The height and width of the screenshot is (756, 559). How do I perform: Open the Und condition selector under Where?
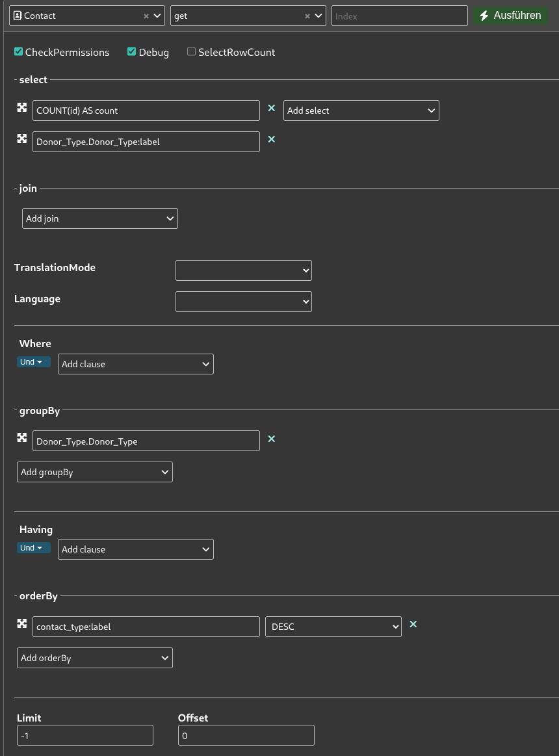(x=33, y=361)
